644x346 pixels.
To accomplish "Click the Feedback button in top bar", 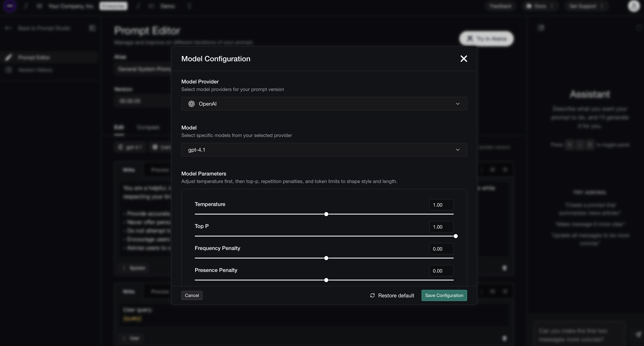I will click(500, 6).
